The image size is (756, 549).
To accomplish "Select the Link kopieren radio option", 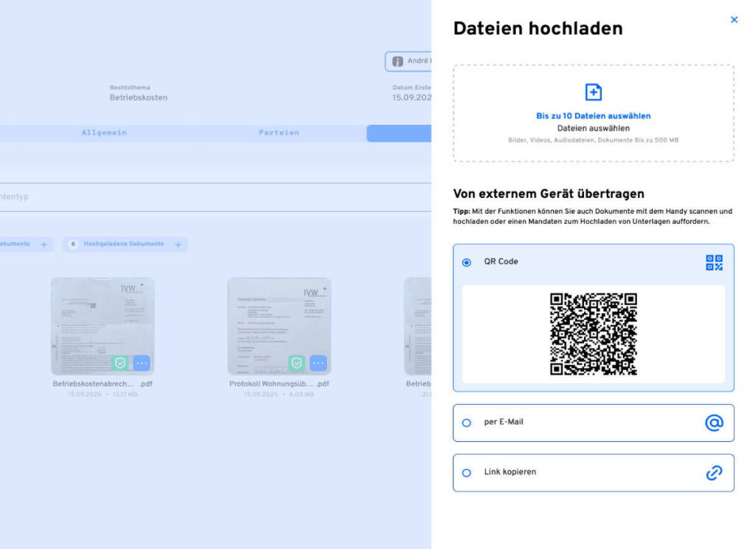I will click(x=467, y=473).
